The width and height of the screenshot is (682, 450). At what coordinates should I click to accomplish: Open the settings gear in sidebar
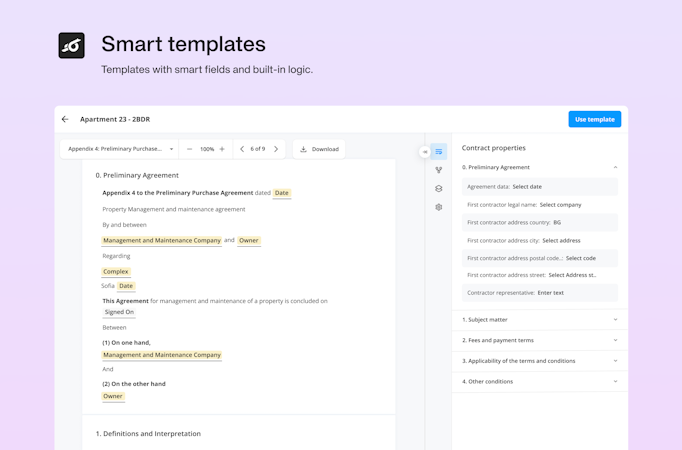(x=439, y=207)
